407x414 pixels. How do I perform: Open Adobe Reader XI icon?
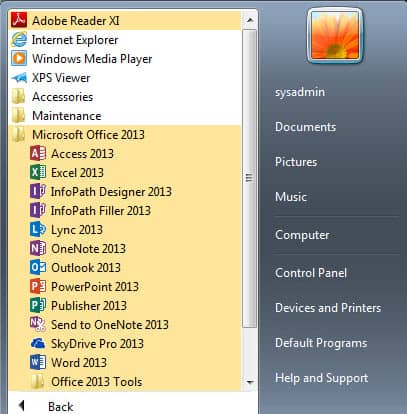(19, 20)
